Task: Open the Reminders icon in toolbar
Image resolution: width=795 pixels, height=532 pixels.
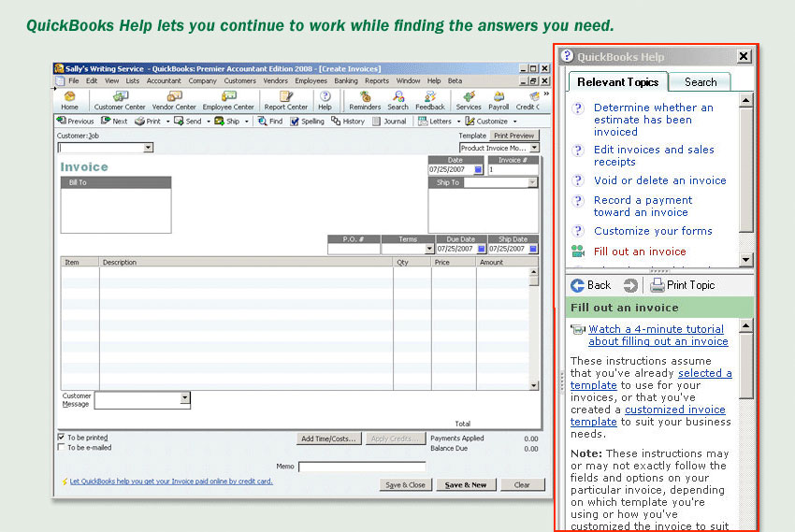Action: (x=365, y=100)
